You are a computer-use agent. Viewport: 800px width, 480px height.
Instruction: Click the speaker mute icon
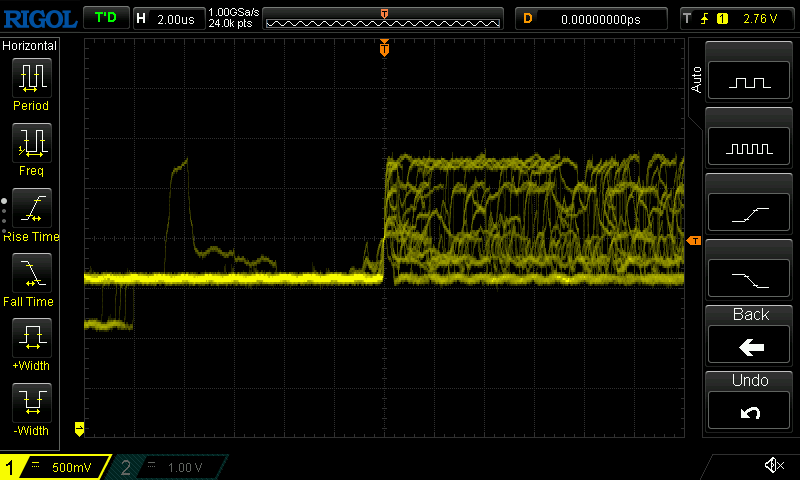(773, 465)
